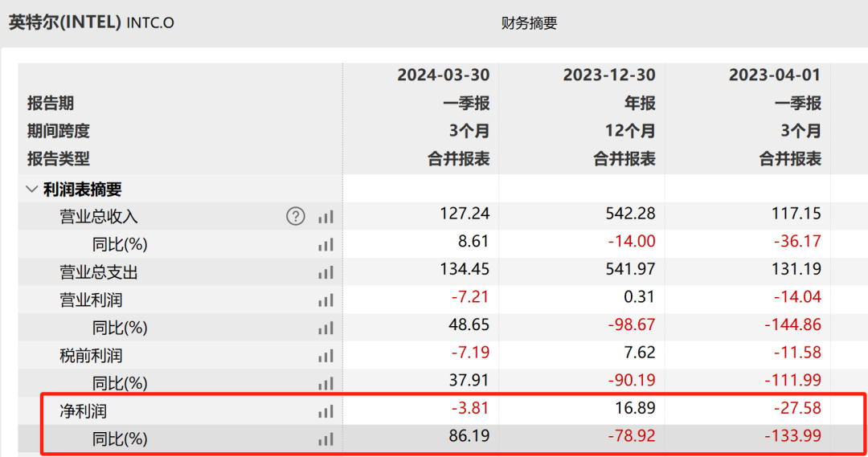Screen dimensions: 868x457
Task: Open chart icon for 净利润 同比(%) row
Action: (325, 439)
